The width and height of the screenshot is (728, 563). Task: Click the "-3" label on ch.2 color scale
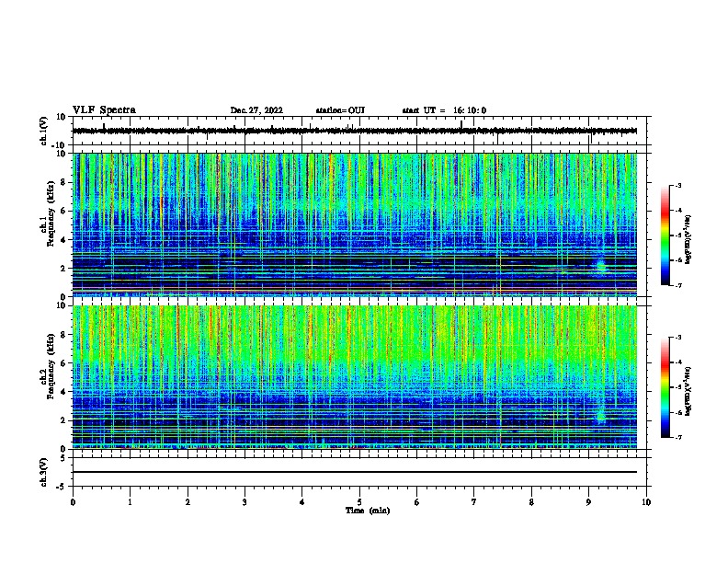tap(678, 338)
